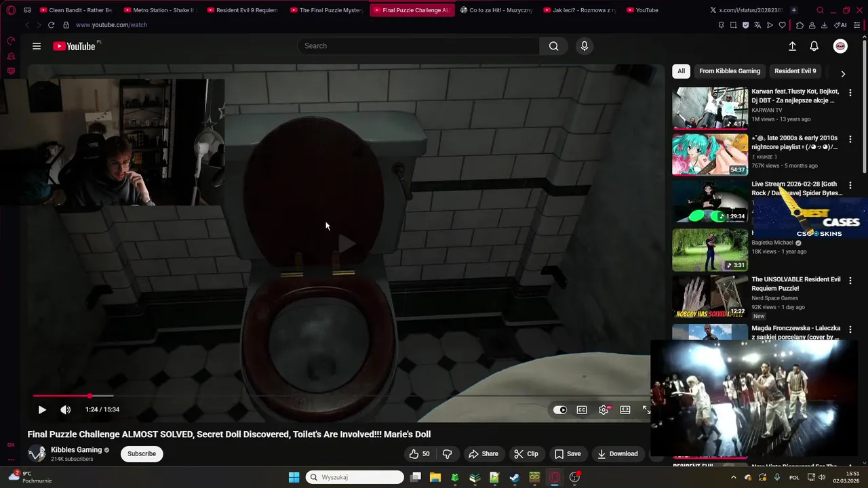The height and width of the screenshot is (488, 868).
Task: Open the nightcore playlist thumbnail
Action: pos(710,155)
